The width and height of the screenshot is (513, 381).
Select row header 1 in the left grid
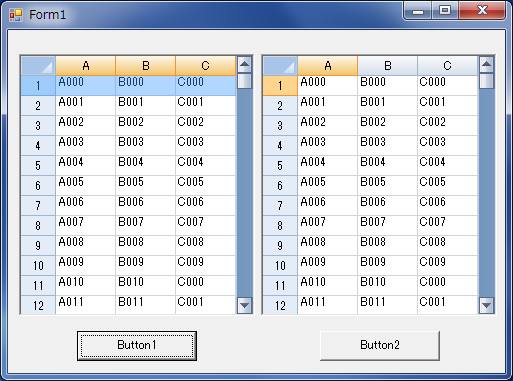38,86
